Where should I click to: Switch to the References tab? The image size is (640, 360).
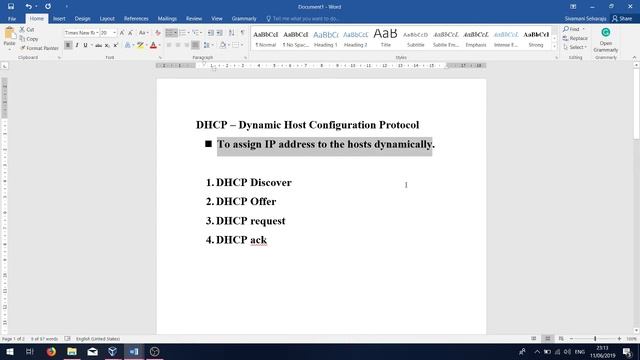136,19
